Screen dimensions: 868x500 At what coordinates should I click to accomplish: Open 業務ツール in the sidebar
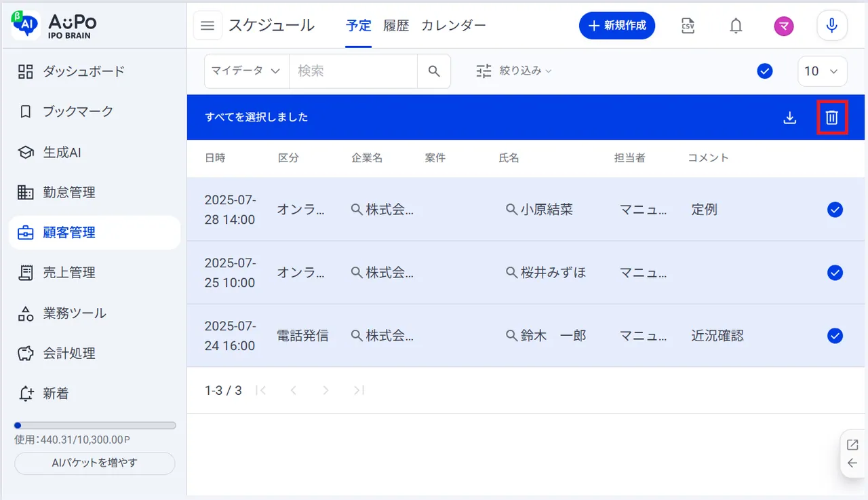(94, 313)
